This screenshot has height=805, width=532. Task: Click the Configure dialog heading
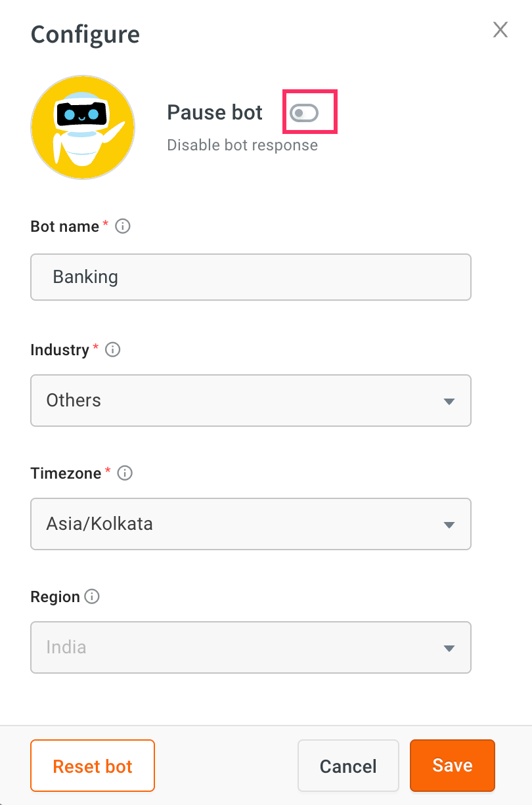pyautogui.click(x=85, y=34)
